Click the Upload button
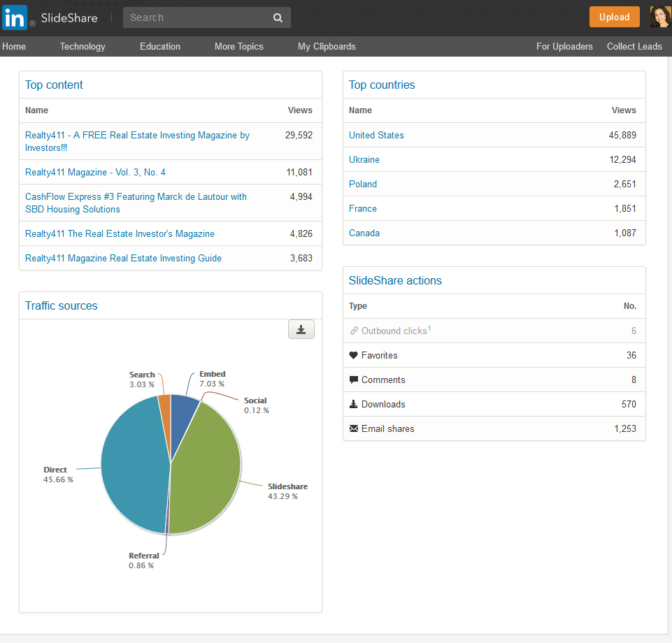672x643 pixels. click(x=614, y=17)
